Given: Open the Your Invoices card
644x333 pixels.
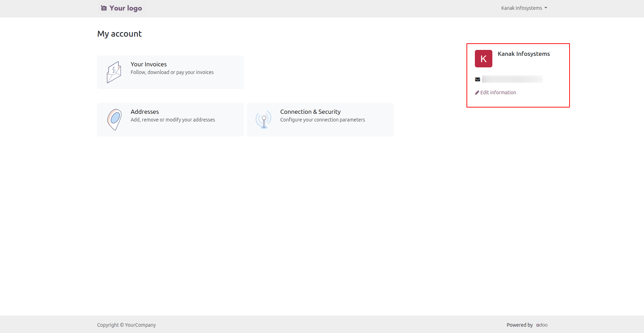Looking at the screenshot, I should tap(171, 72).
